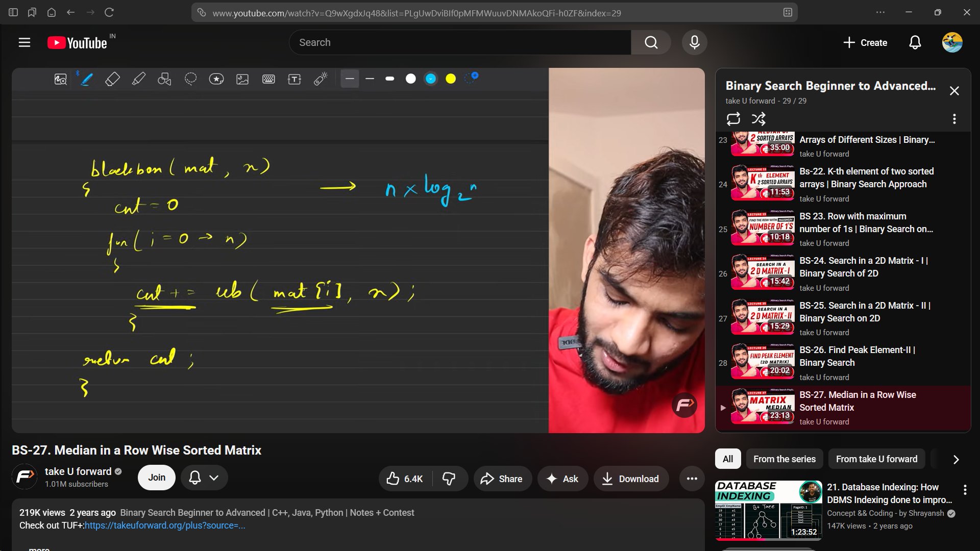Toggle shuffle playlist button
980x551 pixels.
(x=758, y=119)
